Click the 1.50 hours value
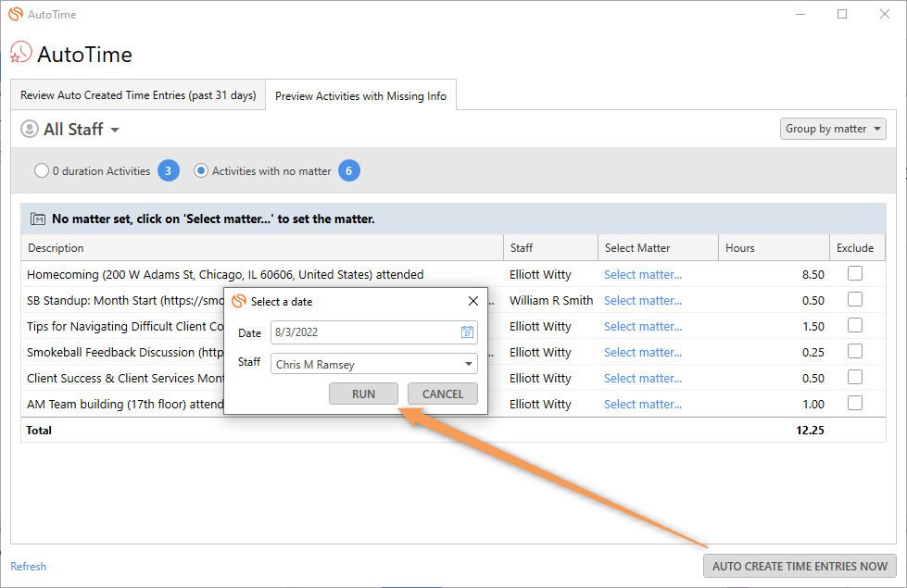This screenshot has width=907, height=588. click(813, 327)
